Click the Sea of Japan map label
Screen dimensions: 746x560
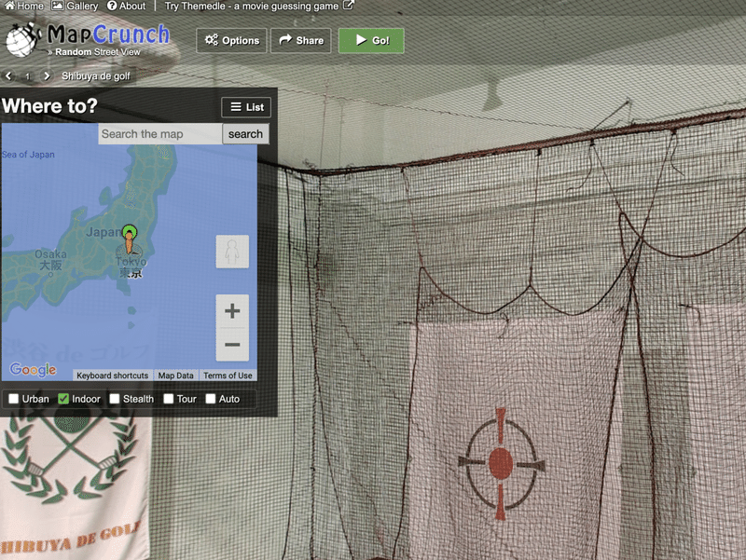pyautogui.click(x=28, y=155)
